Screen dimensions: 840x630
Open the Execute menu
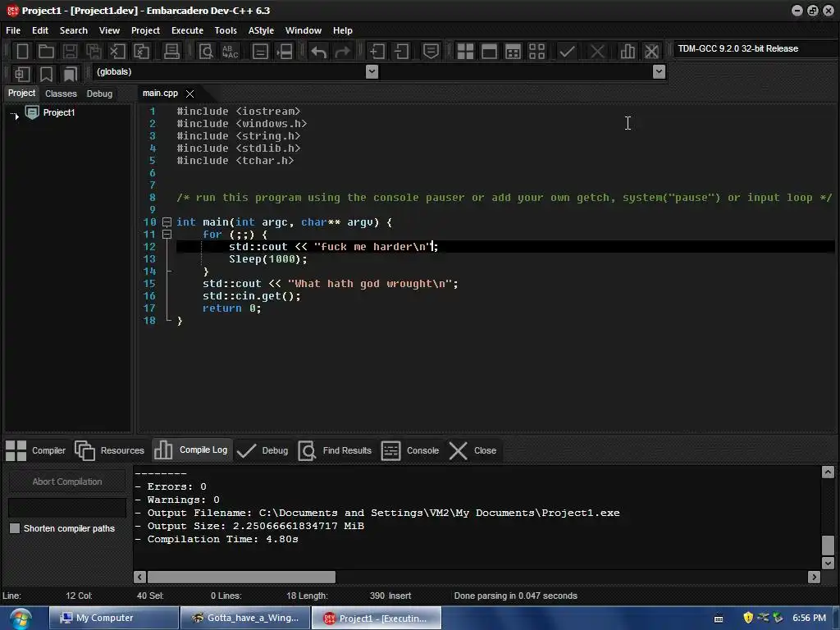[x=187, y=30]
